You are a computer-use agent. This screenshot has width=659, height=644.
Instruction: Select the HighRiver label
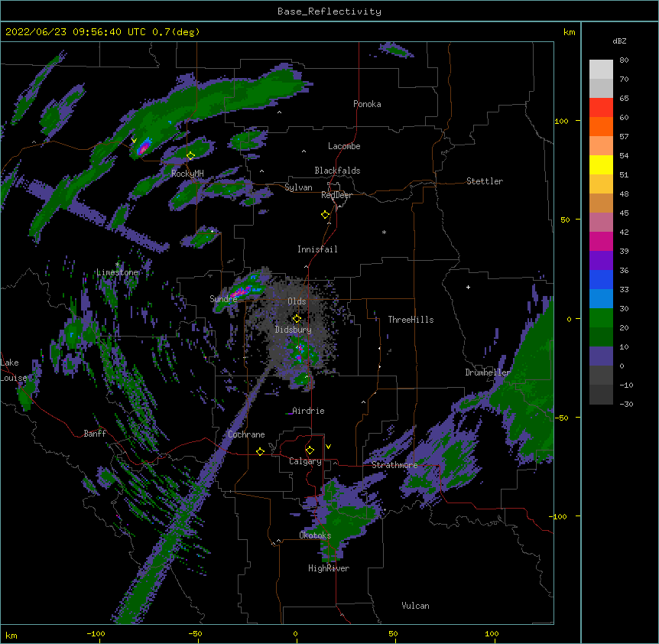[329, 568]
